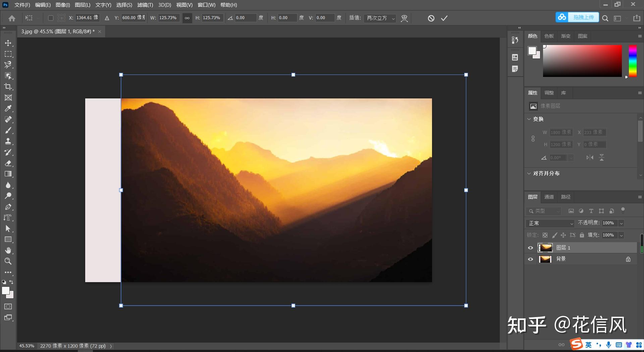Viewport: 644px width, 352px height.
Task: Toggle the layer filter on/off switch
Action: (x=623, y=210)
